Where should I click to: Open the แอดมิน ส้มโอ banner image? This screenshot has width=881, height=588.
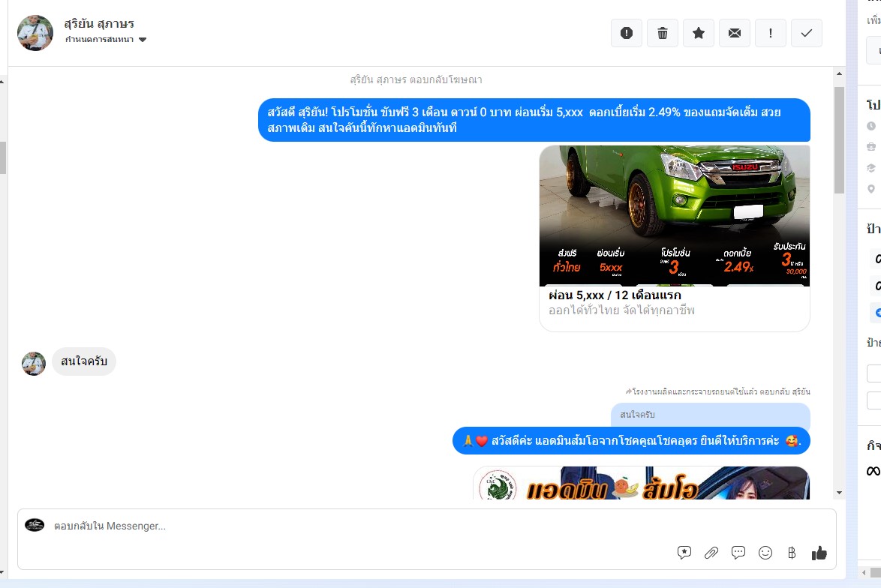(x=641, y=483)
